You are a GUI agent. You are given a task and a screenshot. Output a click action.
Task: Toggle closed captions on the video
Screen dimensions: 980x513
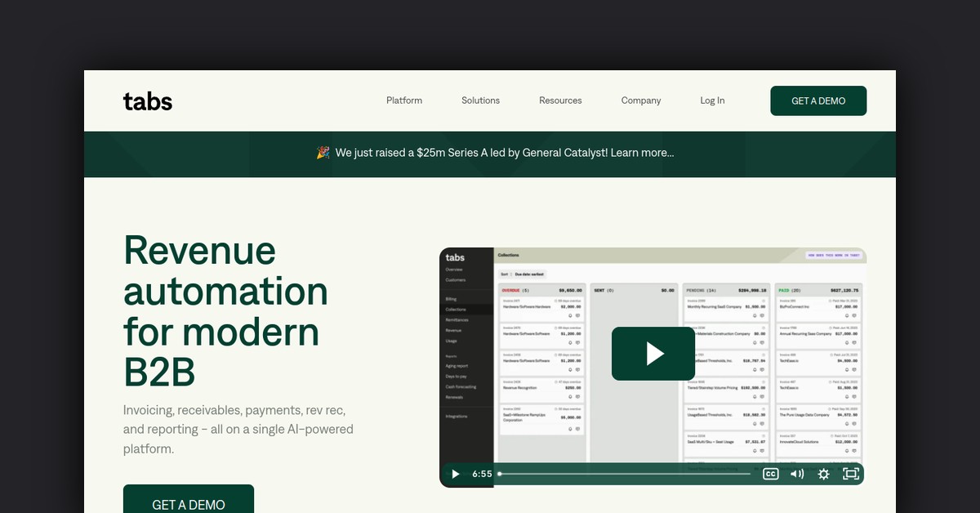[770, 474]
